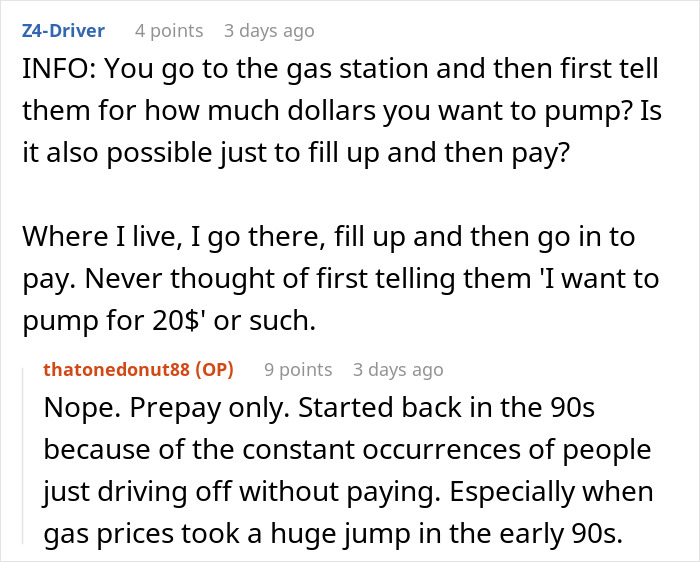Image resolution: width=700 pixels, height=562 pixels.
Task: Open thatonedonut88's user profile link
Action: coord(117,369)
